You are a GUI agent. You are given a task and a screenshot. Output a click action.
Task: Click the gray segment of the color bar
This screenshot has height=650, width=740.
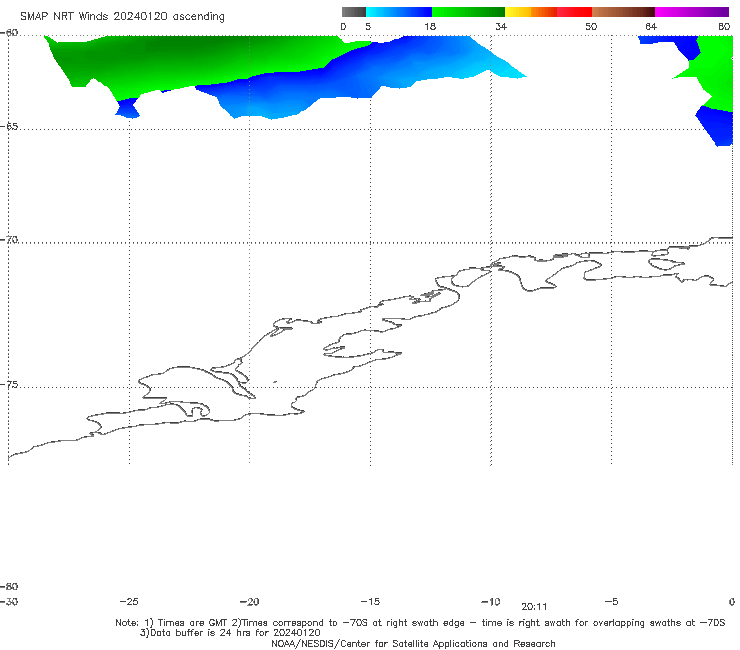click(x=354, y=12)
